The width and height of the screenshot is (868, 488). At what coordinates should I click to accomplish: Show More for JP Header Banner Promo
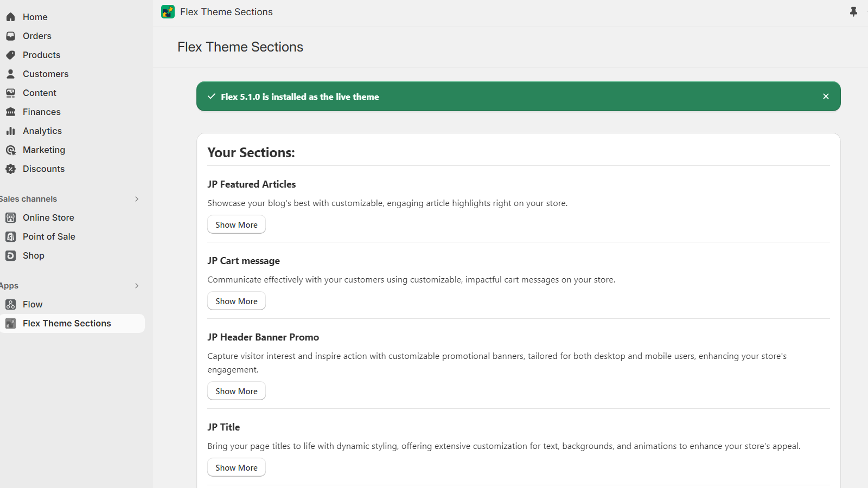pyautogui.click(x=236, y=390)
